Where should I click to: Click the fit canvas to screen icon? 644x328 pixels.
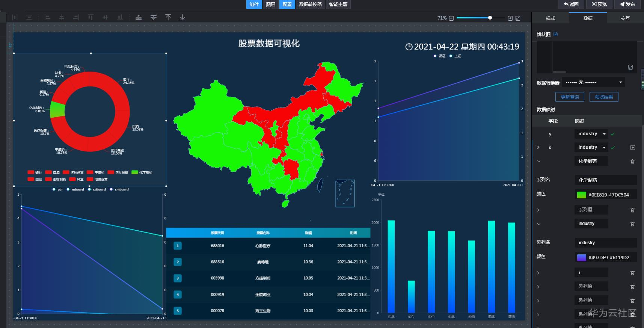pyautogui.click(x=518, y=18)
